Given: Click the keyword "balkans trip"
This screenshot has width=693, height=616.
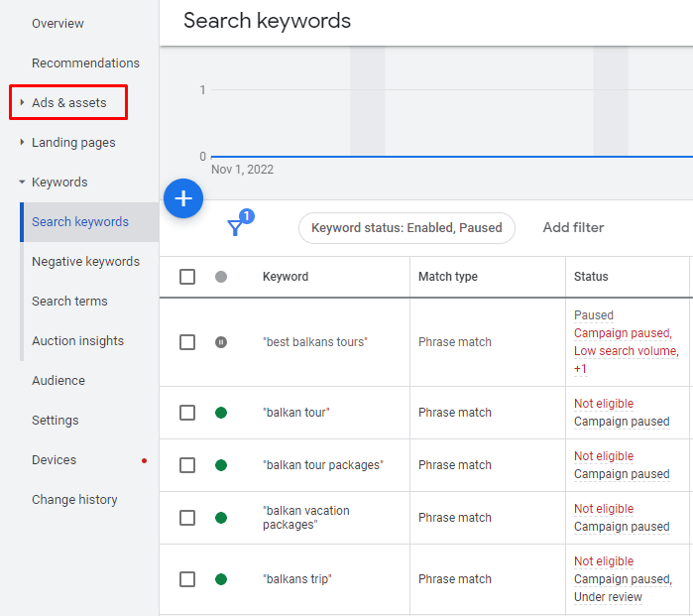Looking at the screenshot, I should [297, 579].
